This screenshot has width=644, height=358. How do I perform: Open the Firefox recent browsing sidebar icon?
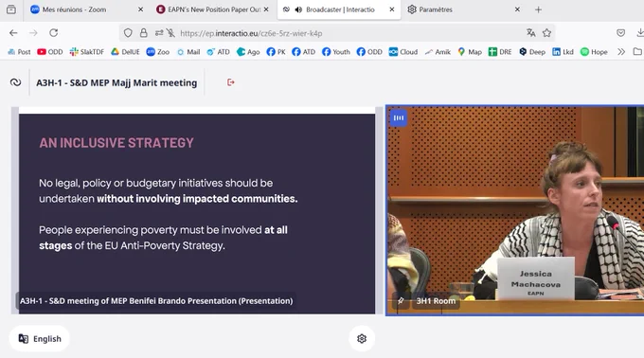tap(11, 9)
